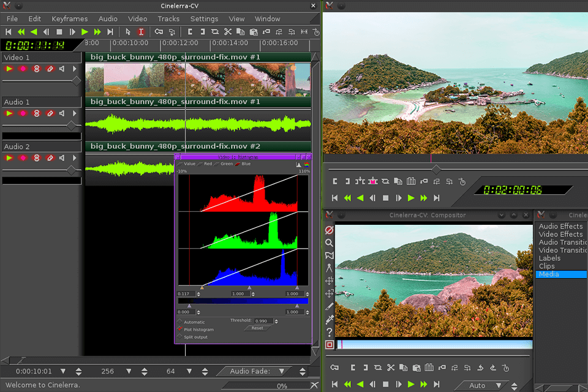This screenshot has height=392, width=588.
Task: Click the scissors Cut icon in main toolbar
Action: 228,32
